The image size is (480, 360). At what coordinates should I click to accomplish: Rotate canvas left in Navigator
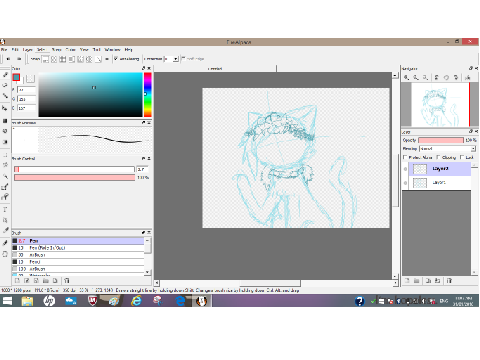tap(436, 77)
